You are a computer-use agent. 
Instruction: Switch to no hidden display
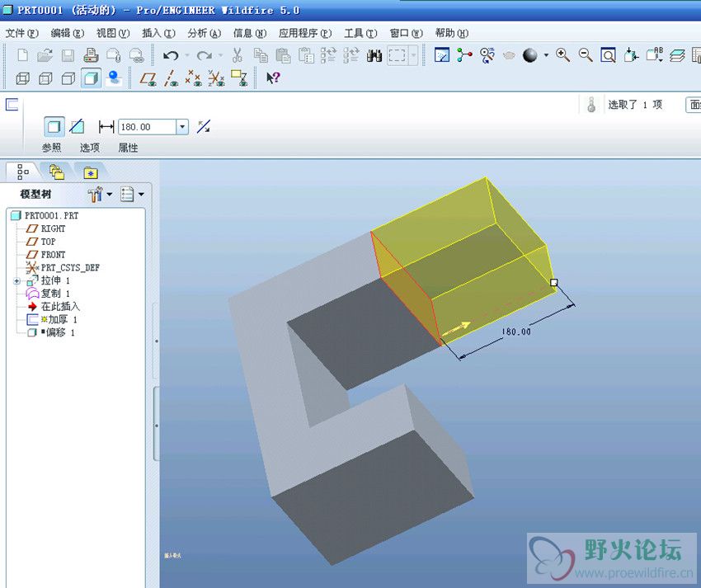coord(68,78)
